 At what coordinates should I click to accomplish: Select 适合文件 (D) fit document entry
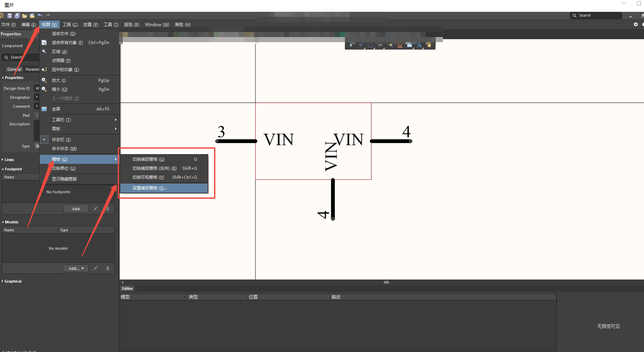(80, 33)
